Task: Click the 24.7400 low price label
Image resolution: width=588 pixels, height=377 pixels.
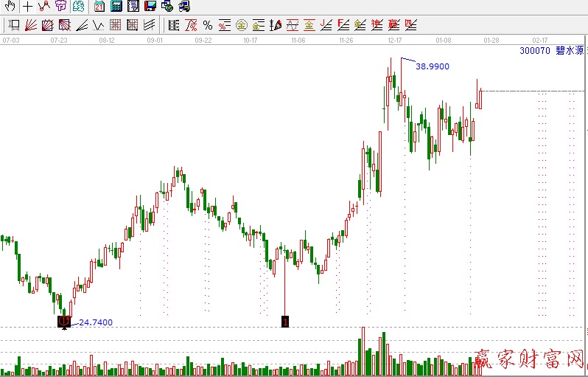Action: coord(95,322)
